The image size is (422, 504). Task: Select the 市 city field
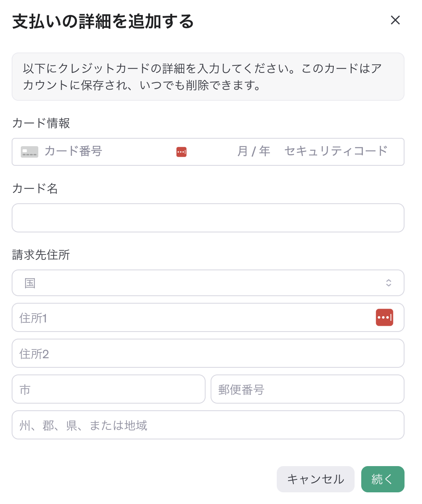(x=108, y=389)
